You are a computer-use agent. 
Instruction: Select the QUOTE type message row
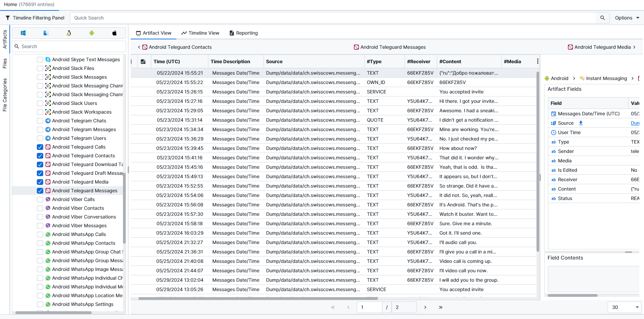333,120
